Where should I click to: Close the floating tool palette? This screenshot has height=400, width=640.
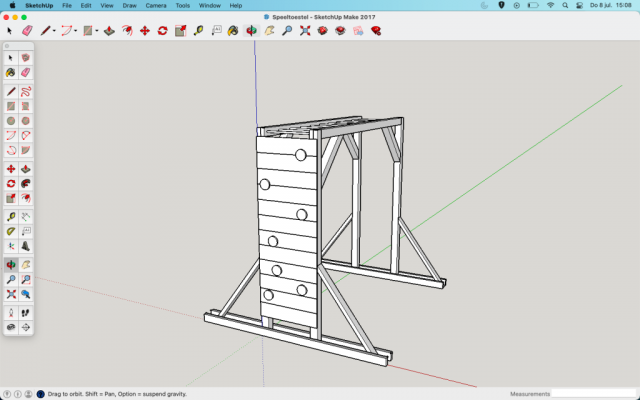(7, 46)
